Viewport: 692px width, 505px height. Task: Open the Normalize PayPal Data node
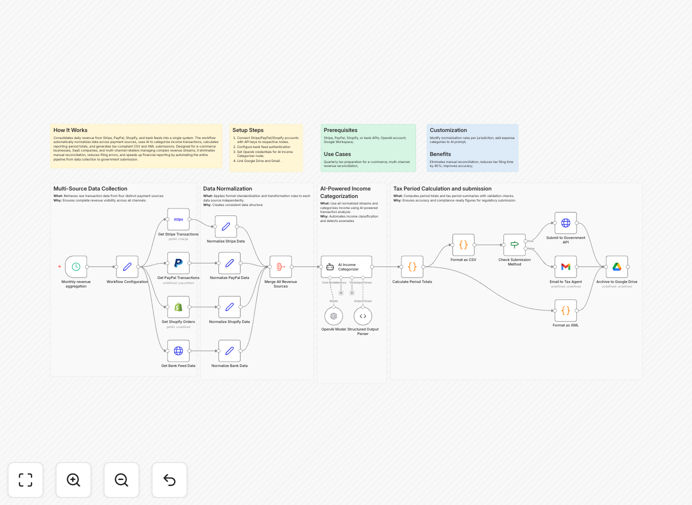(229, 263)
